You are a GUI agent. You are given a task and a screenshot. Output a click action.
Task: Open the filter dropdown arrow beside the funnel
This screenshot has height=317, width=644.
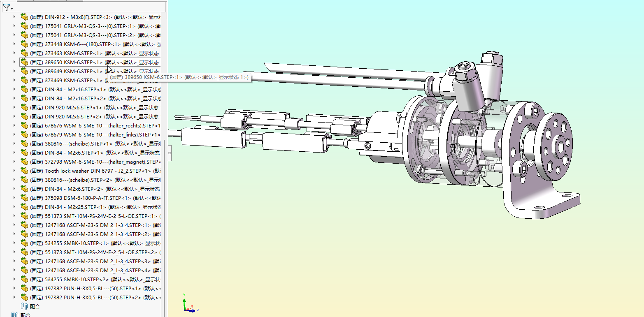tap(12, 9)
